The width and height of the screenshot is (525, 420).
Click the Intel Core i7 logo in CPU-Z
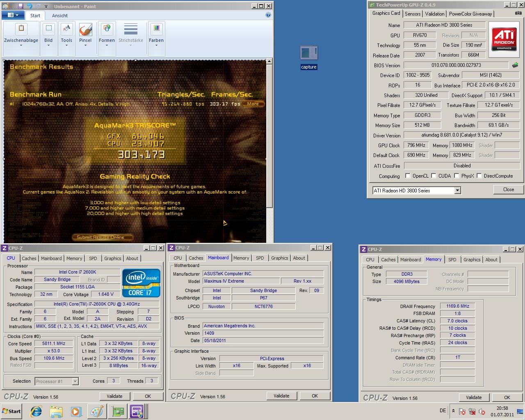(141, 283)
